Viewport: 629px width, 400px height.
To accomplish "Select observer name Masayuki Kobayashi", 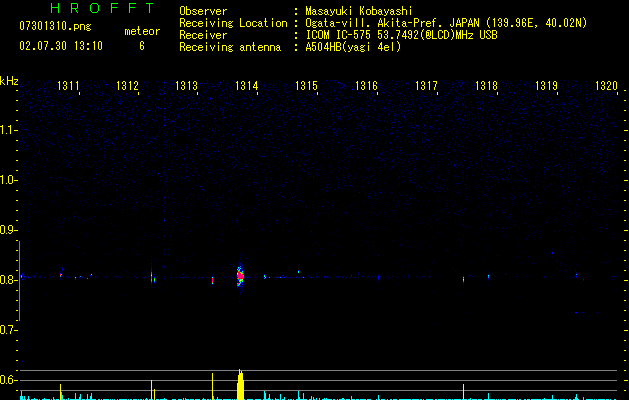I will 359,11.
